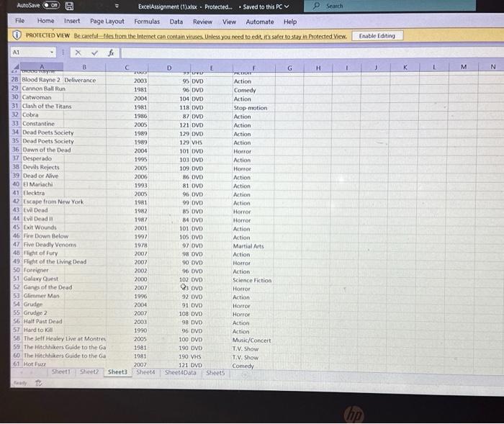Click the Protected View warning link text

click(210, 36)
